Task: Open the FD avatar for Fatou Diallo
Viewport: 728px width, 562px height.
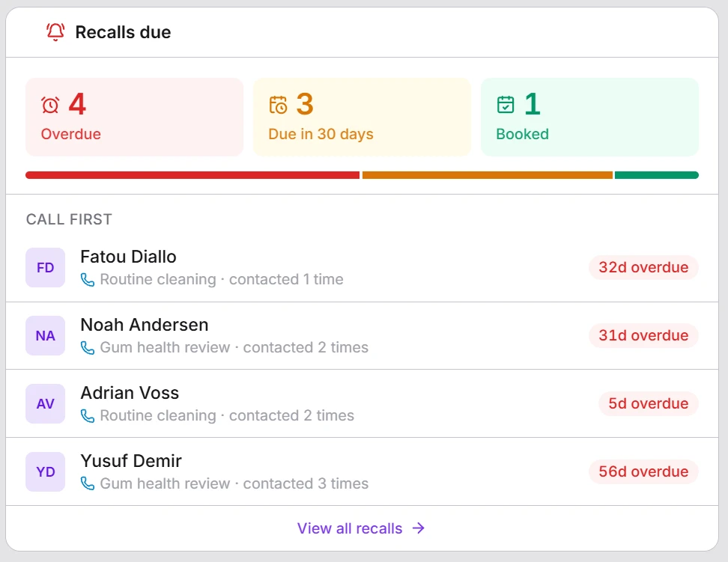Action: tap(46, 267)
